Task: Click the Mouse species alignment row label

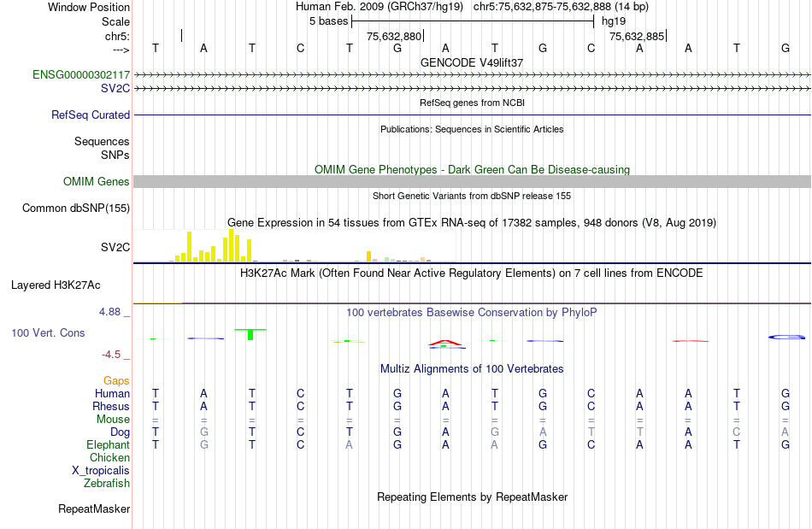Action: tap(113, 420)
